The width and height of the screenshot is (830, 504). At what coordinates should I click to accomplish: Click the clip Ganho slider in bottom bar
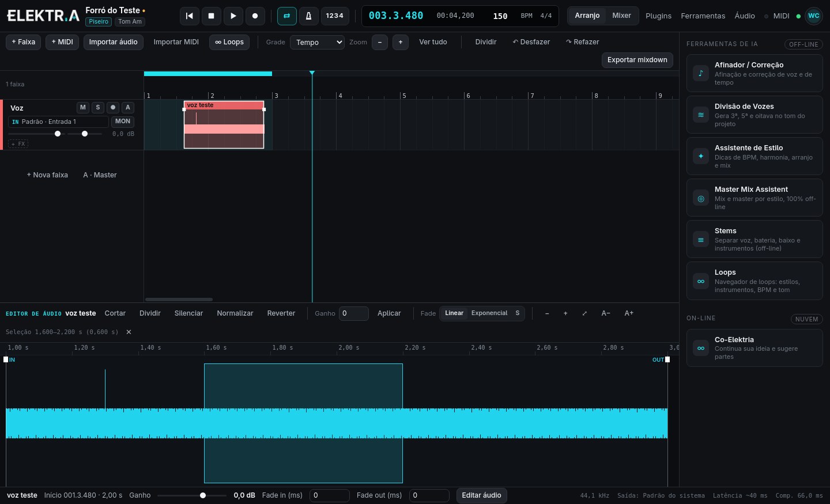click(192, 495)
